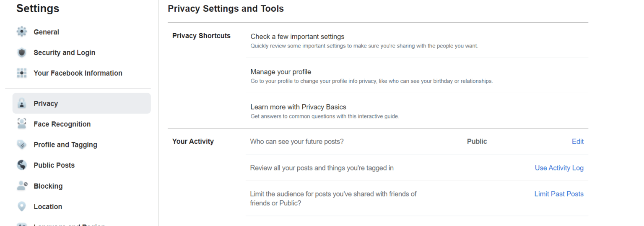Image resolution: width=644 pixels, height=226 pixels.
Task: Open the Blocking settings page
Action: coord(48,186)
